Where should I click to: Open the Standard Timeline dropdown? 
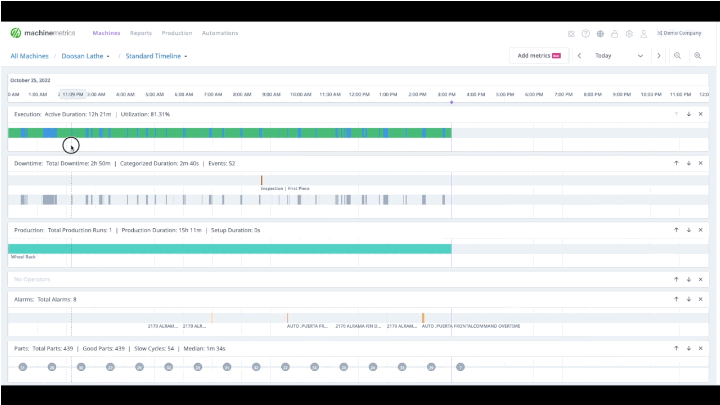(x=157, y=56)
